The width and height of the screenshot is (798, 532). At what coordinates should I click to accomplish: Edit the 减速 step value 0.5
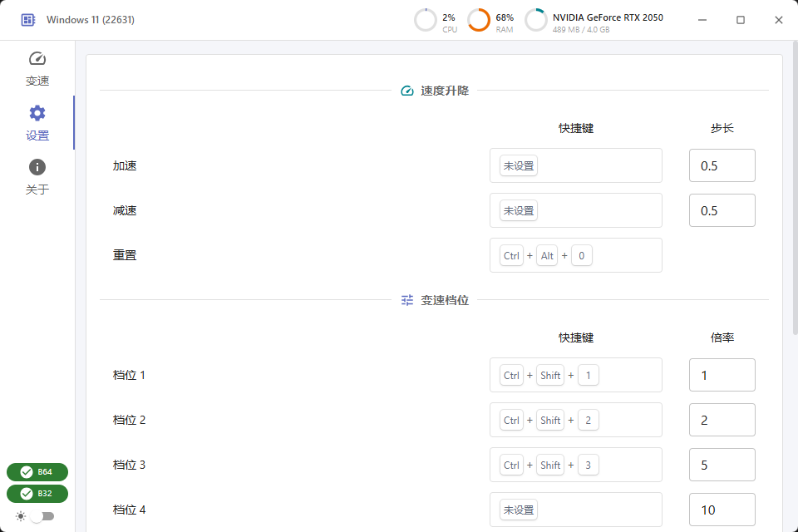coord(722,210)
